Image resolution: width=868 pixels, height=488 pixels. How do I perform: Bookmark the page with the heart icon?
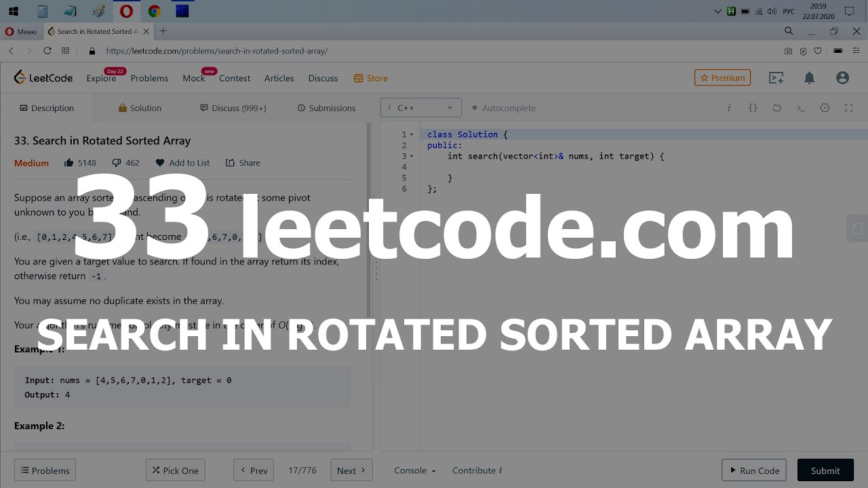pos(818,51)
